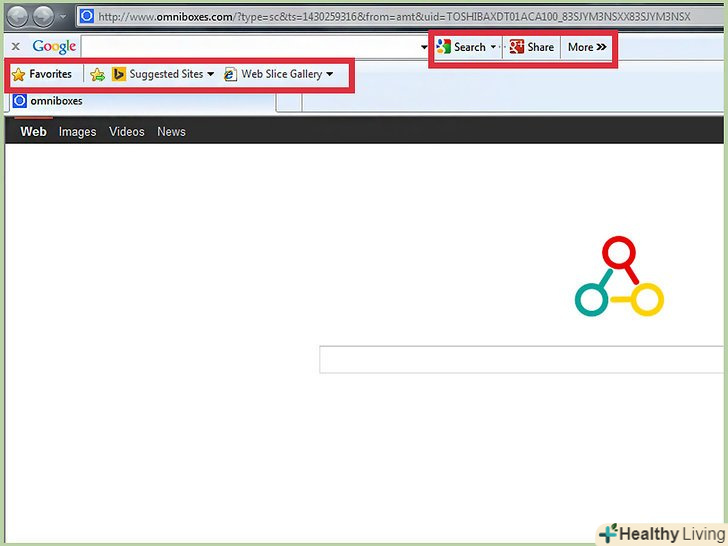This screenshot has width=728, height=546.
Task: Click the omniboxes three-circle logo
Action: (619, 276)
